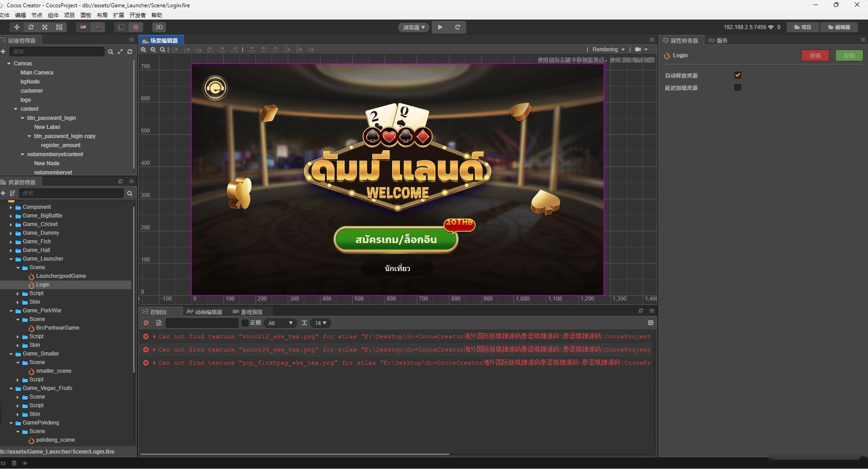Enable the 正则 regex checkbox in console
Screen dimensions: 868x469
pyautogui.click(x=245, y=323)
